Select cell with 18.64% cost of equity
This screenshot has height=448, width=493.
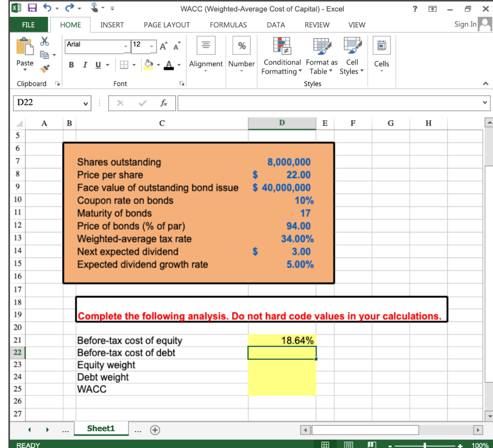282,340
